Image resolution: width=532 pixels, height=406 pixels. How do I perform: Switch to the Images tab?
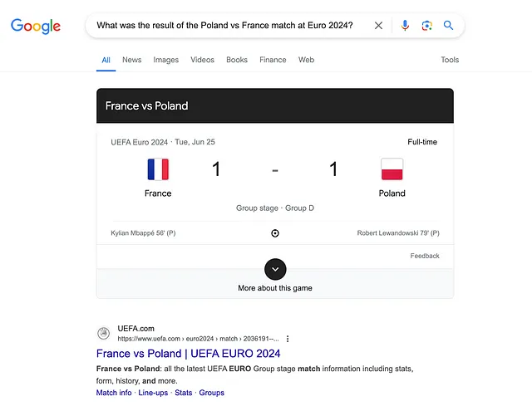166,60
